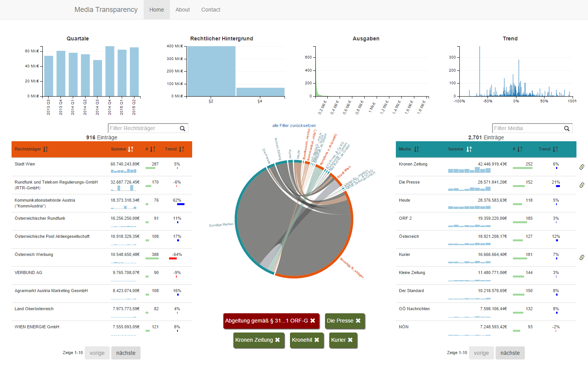Select WIEN ENERGIE GmbH row
Screen dimensions: 588x366
coord(102,330)
